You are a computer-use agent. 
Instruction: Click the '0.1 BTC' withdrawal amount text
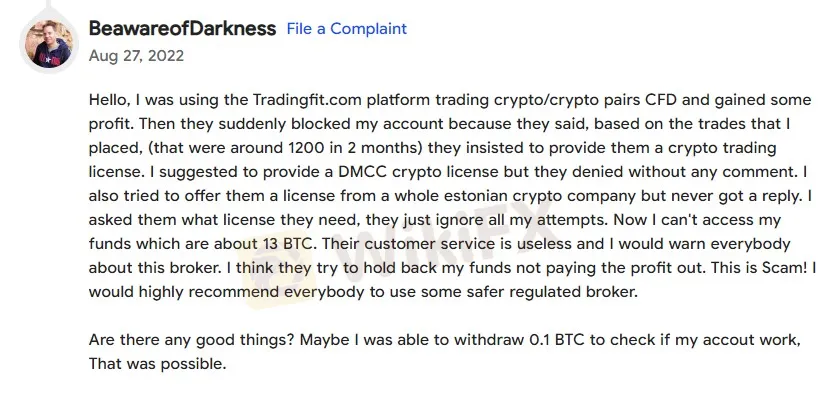[557, 340]
